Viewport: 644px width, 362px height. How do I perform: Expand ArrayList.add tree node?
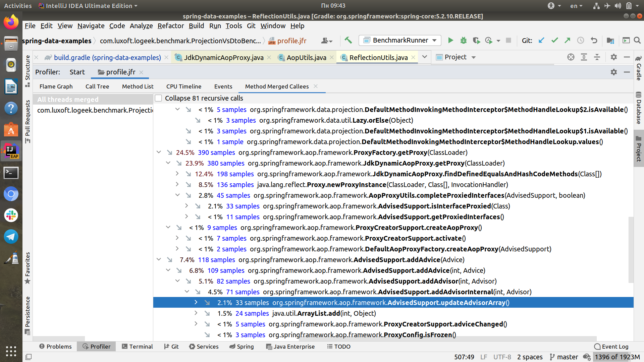pos(196,313)
